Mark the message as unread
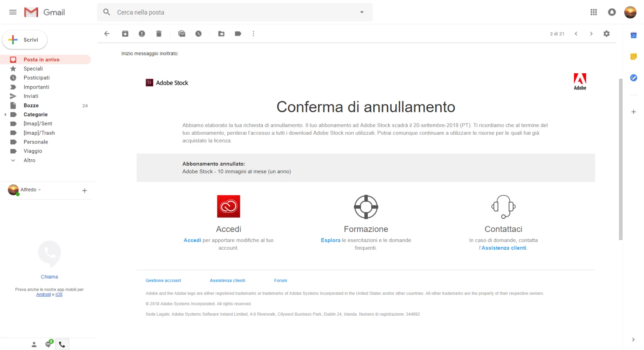 [x=182, y=34]
